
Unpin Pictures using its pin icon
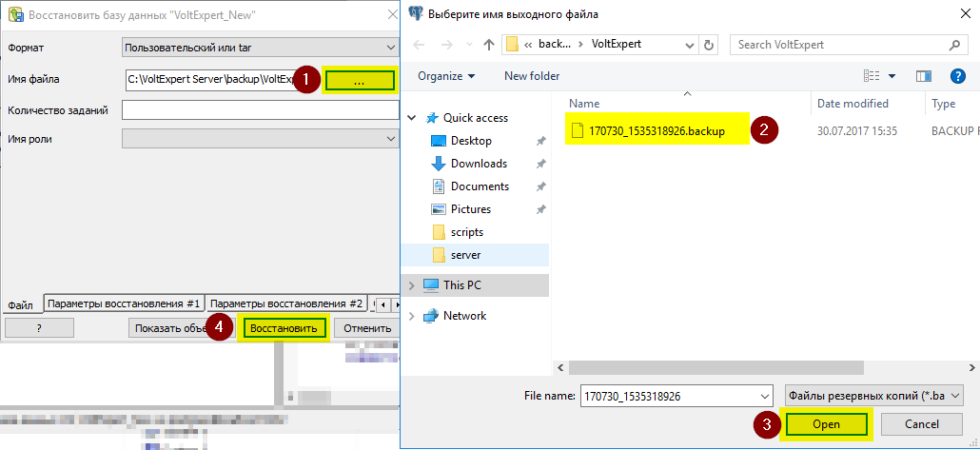[541, 209]
